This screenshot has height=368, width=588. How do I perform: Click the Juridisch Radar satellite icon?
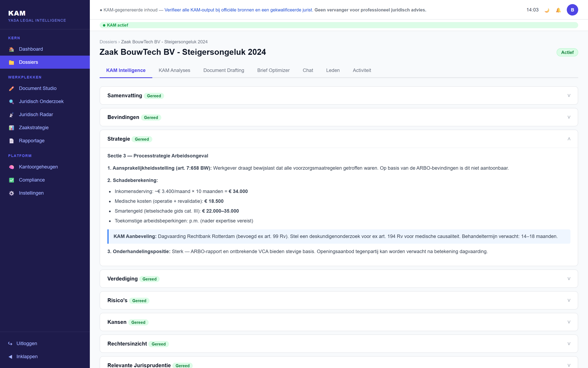[x=11, y=115]
